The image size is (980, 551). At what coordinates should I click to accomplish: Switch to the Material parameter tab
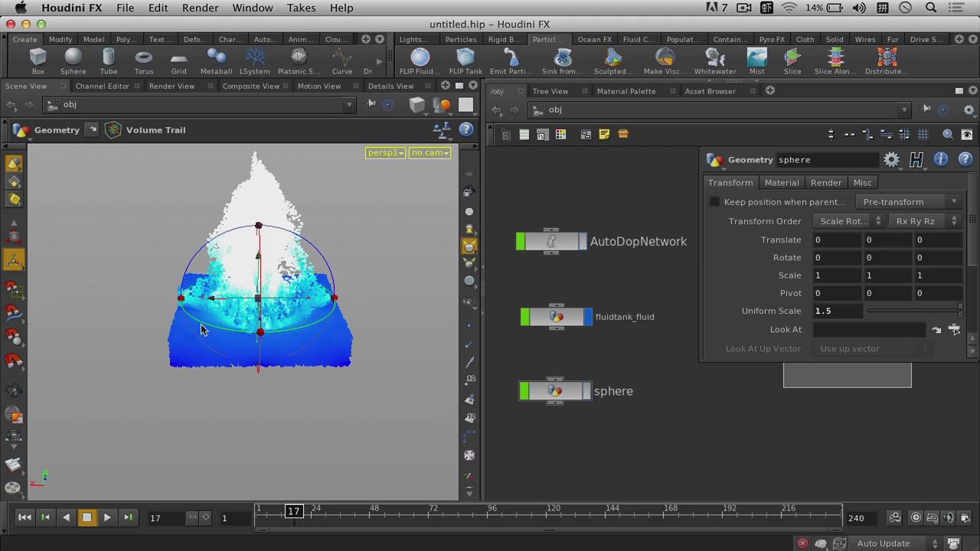click(x=781, y=182)
